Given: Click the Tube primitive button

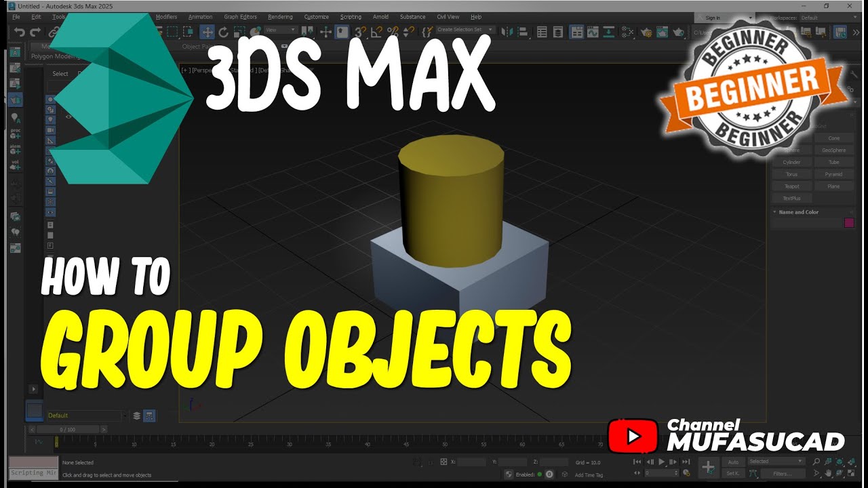Looking at the screenshot, I should pos(833,163).
